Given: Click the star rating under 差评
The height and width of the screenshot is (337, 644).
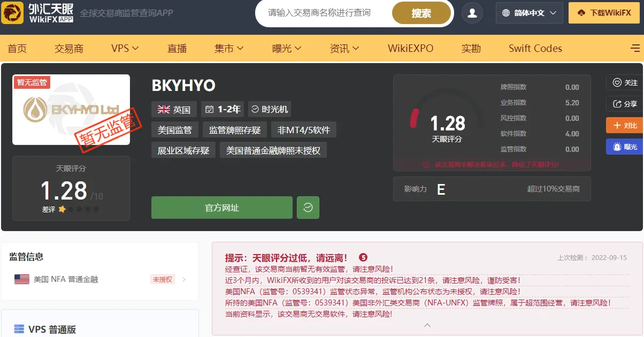Looking at the screenshot, I should click(x=79, y=209).
